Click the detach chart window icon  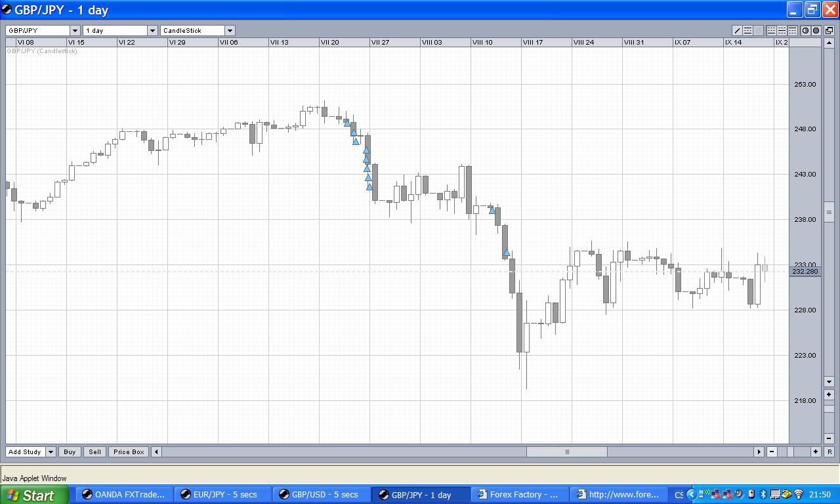(829, 30)
